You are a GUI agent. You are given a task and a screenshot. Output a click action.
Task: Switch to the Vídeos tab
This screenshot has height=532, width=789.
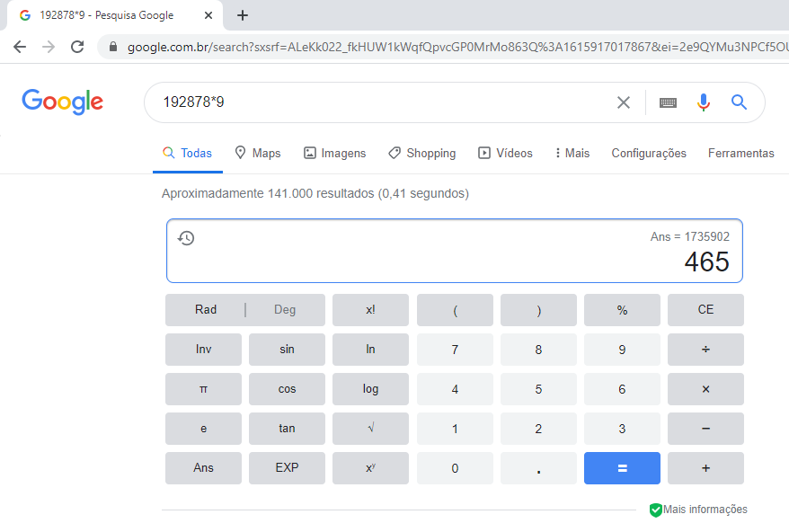505,153
